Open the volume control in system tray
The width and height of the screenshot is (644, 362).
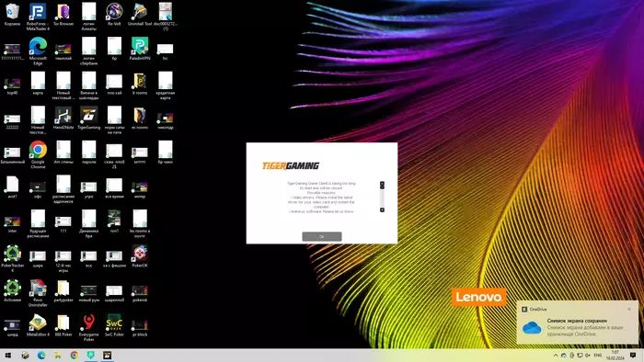(588, 356)
